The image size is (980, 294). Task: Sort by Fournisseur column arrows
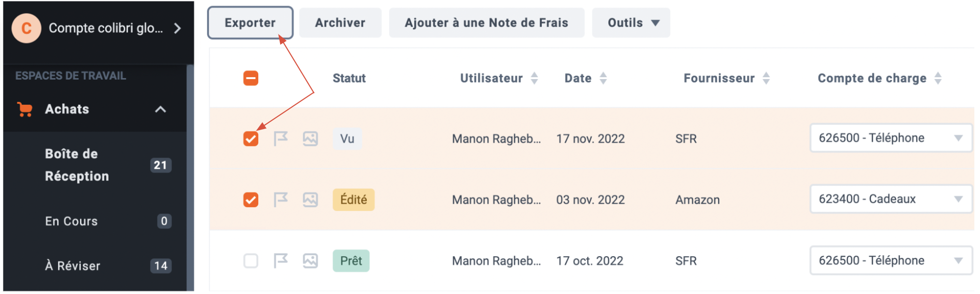(x=766, y=78)
